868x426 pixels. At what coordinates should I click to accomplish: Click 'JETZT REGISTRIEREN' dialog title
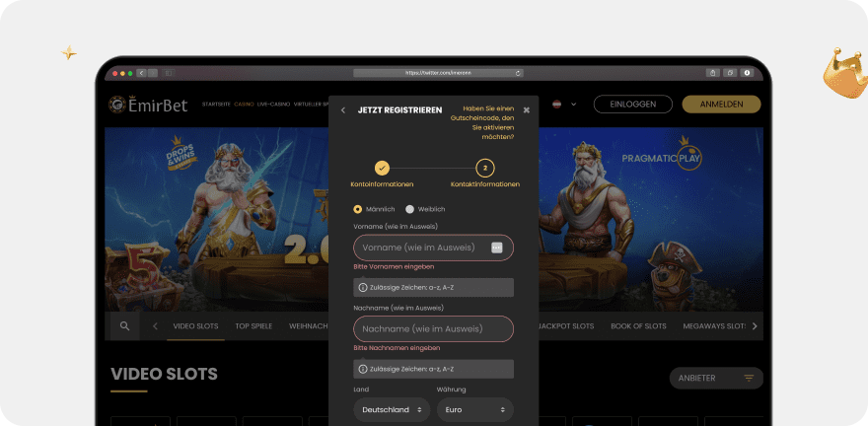pyautogui.click(x=399, y=110)
